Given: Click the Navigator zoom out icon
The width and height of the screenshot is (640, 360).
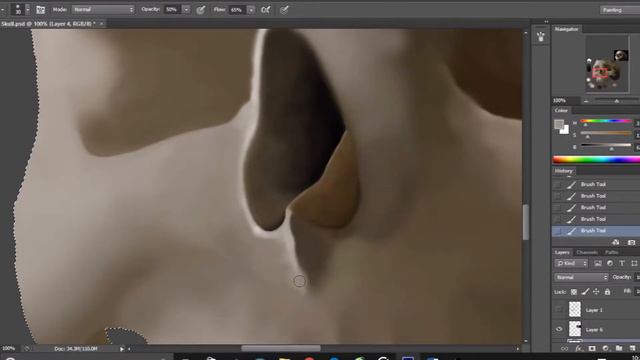Looking at the screenshot, I should (587, 101).
